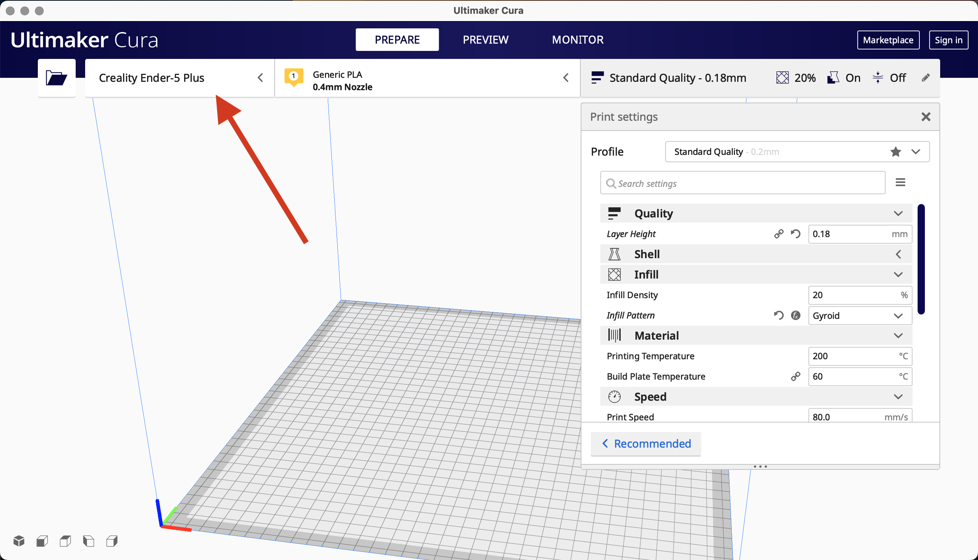Expand the Creality Ender-5 Plus printer selector
The image size is (978, 560).
point(180,78)
